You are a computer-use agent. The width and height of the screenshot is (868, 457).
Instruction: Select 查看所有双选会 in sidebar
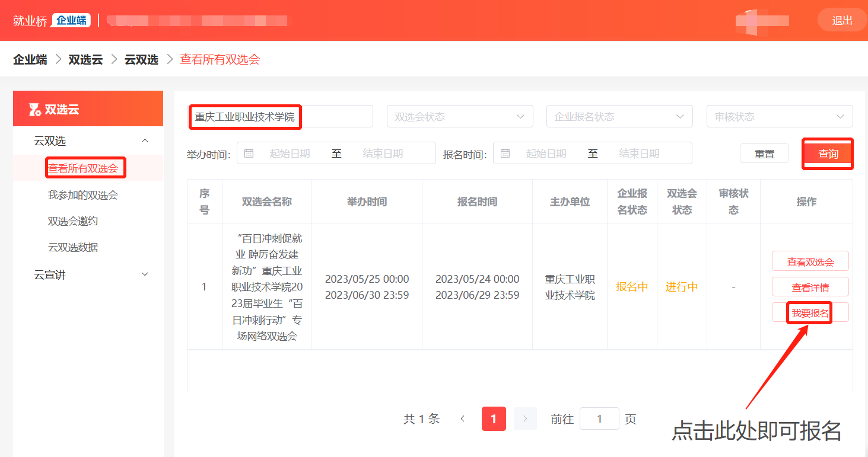click(83, 168)
